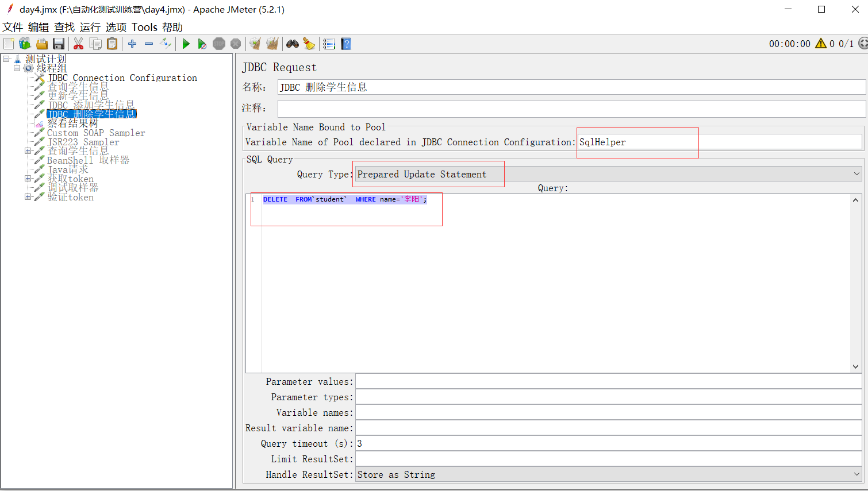Click the 名称 name input field
The width and height of the screenshot is (868, 491).
click(571, 87)
